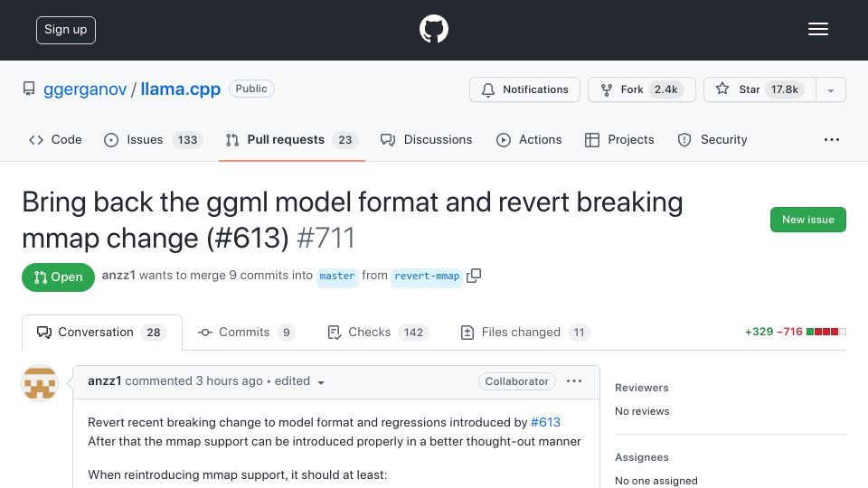Click the GitHub logo in header

(x=433, y=29)
